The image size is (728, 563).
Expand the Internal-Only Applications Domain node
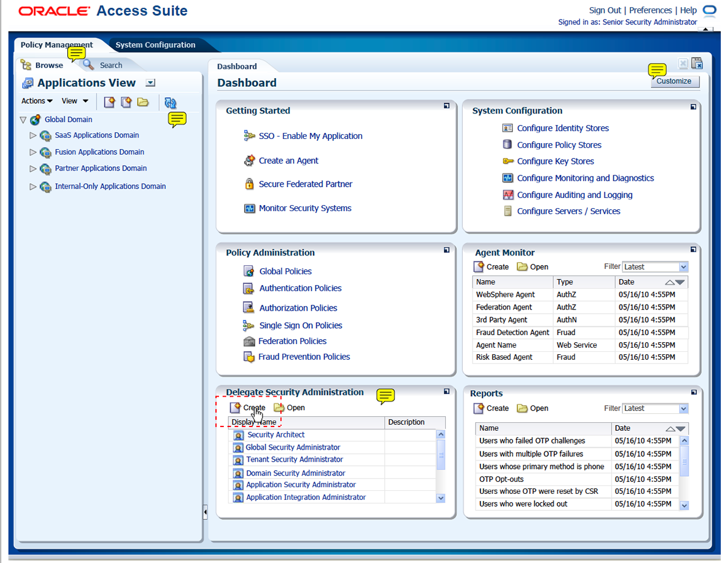[33, 187]
